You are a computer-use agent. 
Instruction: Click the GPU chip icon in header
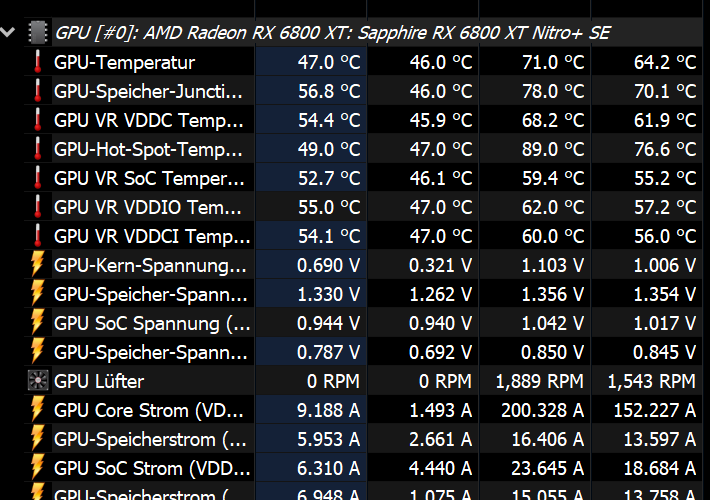pyautogui.click(x=38, y=33)
